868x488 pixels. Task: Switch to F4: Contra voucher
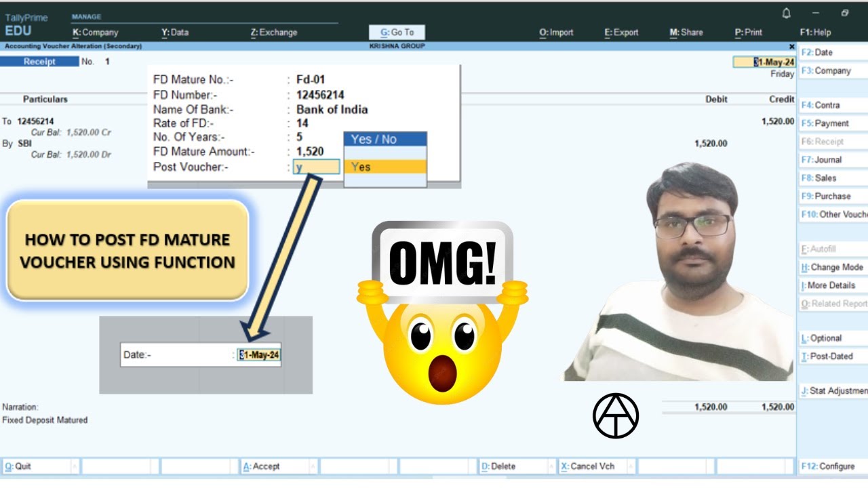pyautogui.click(x=833, y=105)
